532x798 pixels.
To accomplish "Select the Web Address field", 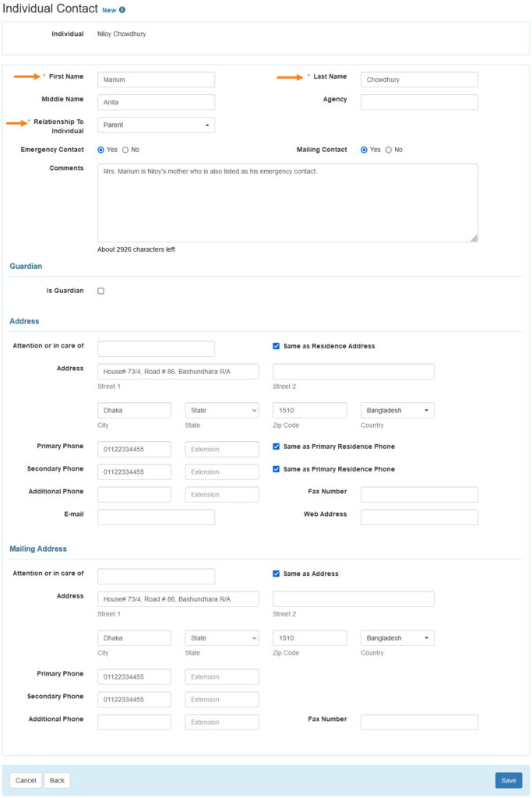I will [x=419, y=517].
